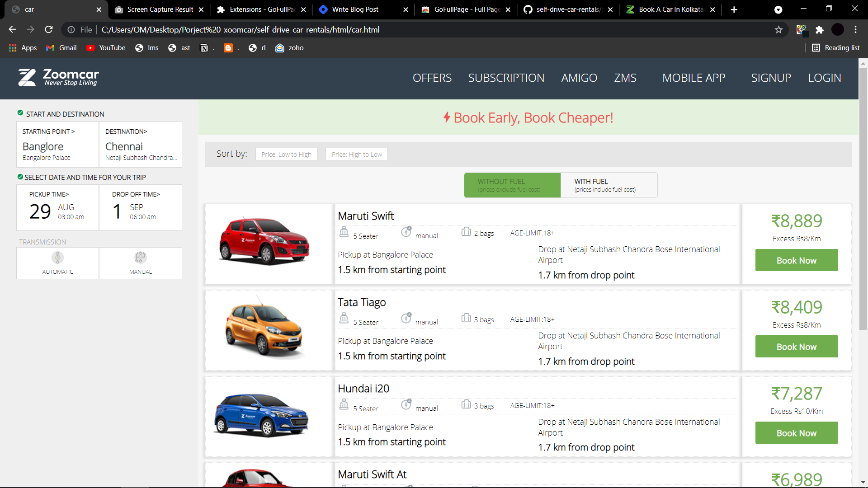Open Pickup Time date picker

pyautogui.click(x=58, y=208)
